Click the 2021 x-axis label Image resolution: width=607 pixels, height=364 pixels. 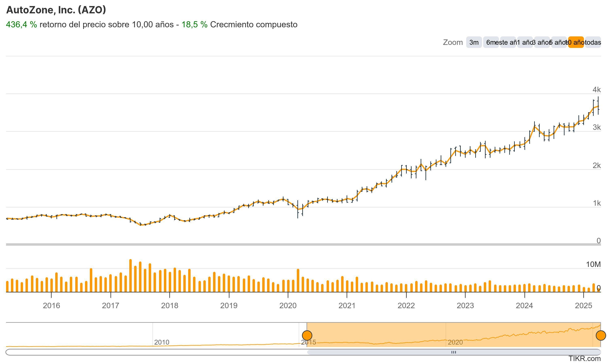(347, 305)
